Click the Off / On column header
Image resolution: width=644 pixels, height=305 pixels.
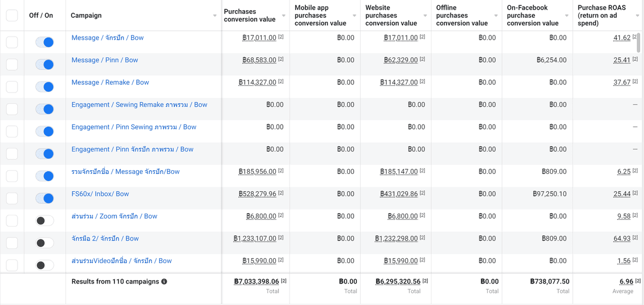[x=41, y=16]
